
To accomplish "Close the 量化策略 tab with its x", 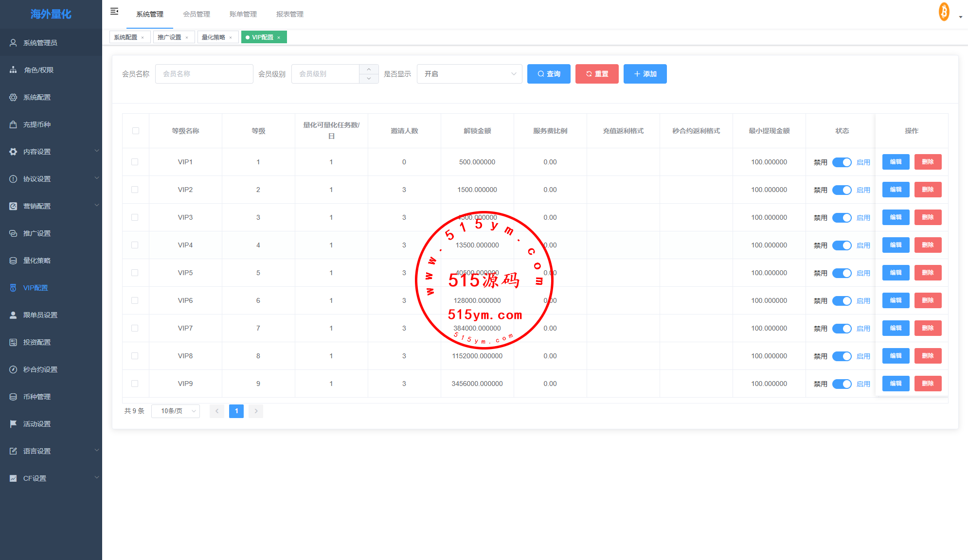I will pyautogui.click(x=231, y=37).
